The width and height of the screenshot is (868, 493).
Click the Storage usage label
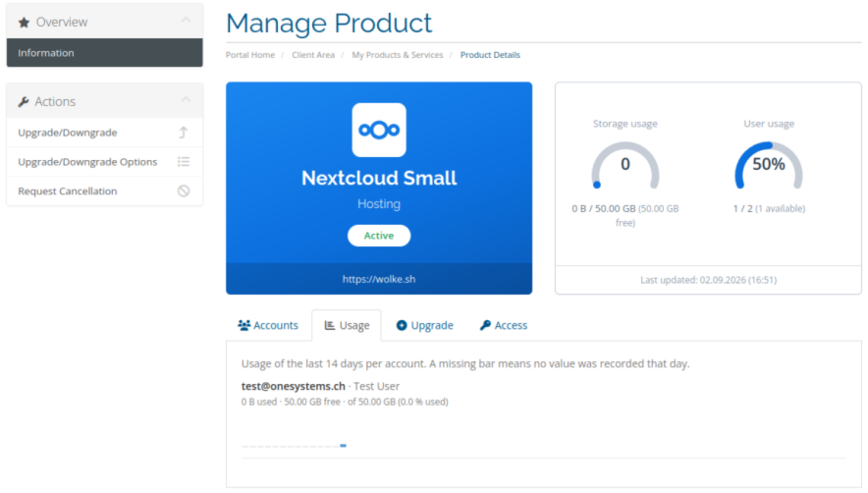click(625, 124)
